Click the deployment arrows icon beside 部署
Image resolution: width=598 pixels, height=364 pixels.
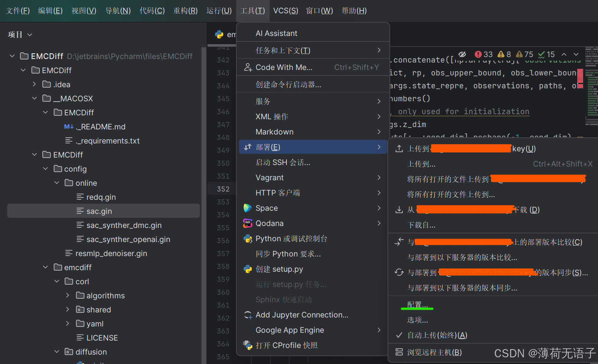[x=248, y=147]
